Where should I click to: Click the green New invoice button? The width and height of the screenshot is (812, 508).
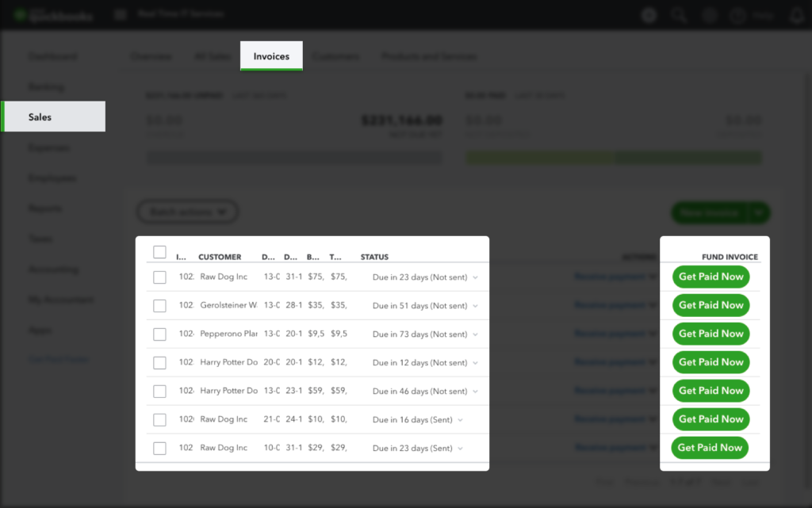710,212
